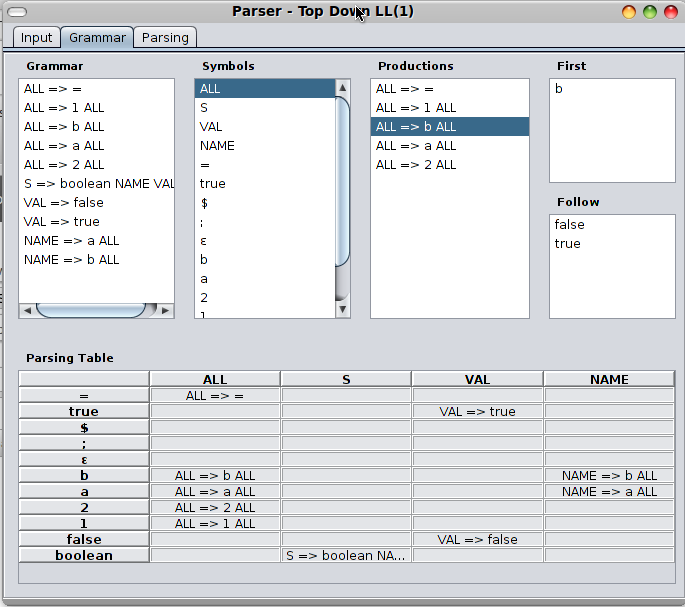Select the 'true' symbol in Symbols list
This screenshot has height=607, width=685.
[265, 184]
